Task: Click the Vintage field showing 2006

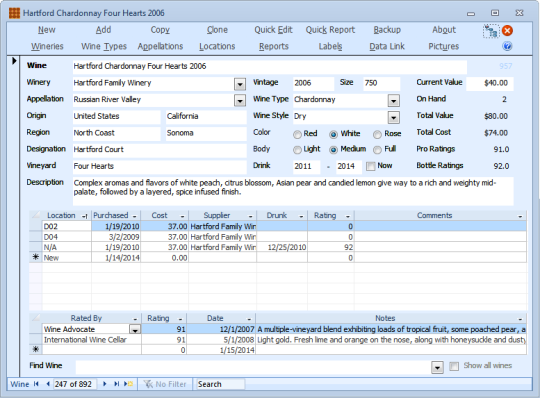Action: (x=313, y=83)
